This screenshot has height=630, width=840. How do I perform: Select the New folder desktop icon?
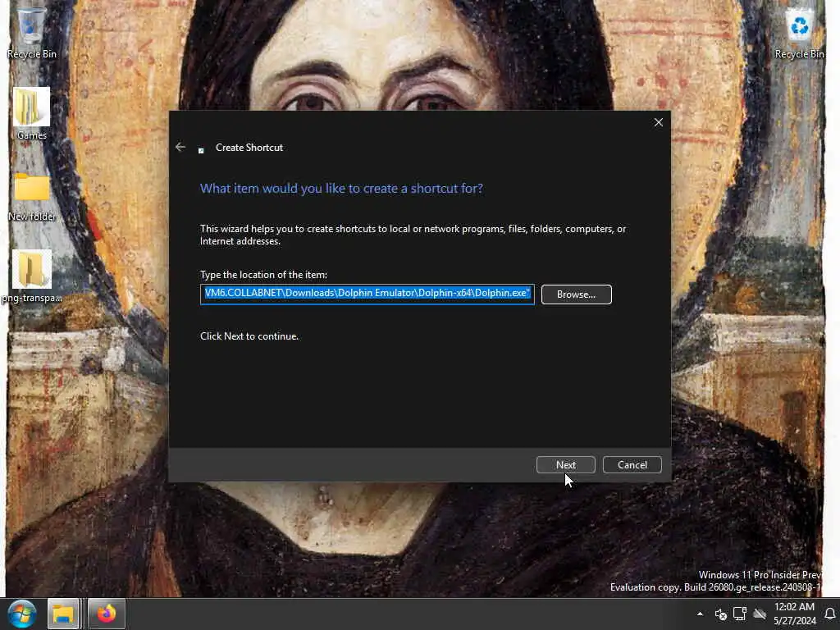coord(32,196)
